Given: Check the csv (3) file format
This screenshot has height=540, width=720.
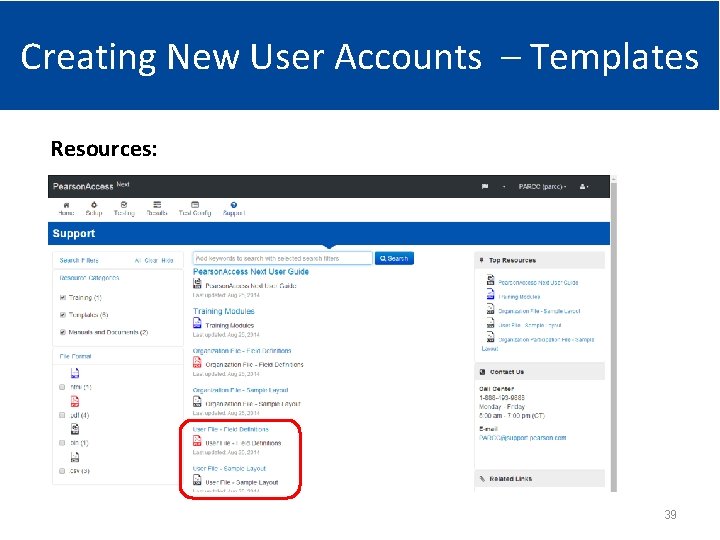Looking at the screenshot, I should (x=62, y=471).
